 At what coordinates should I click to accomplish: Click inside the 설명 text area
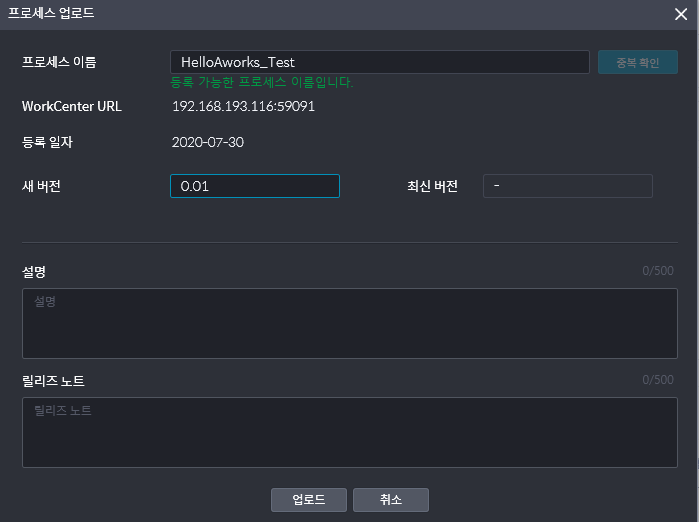350,323
